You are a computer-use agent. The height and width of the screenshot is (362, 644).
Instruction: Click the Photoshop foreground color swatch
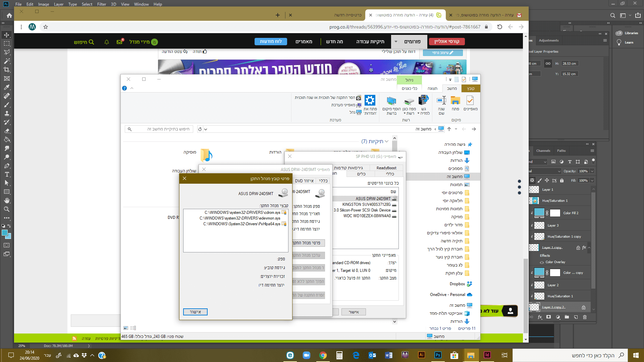pos(5,233)
